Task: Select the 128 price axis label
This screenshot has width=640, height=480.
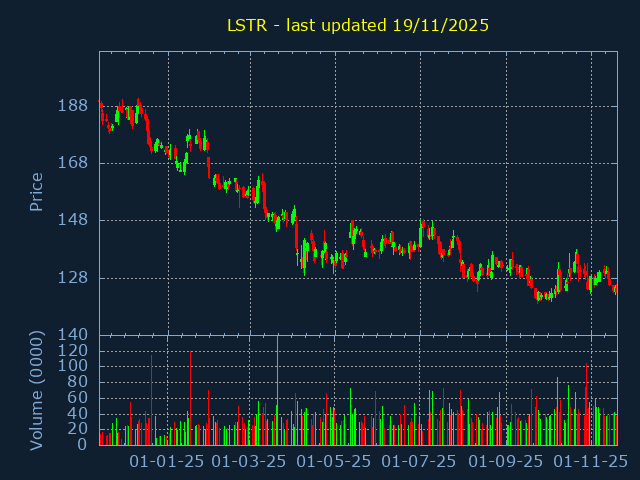Action: point(73,278)
